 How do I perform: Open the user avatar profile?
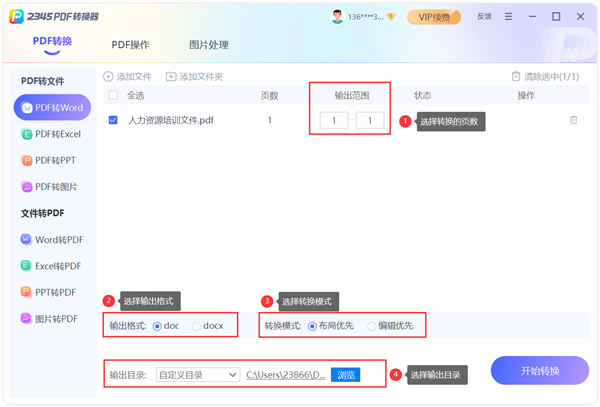tap(337, 16)
